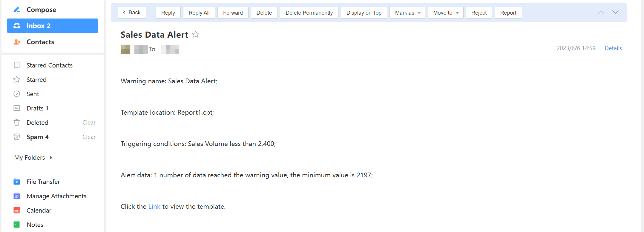Open the Link to view template
644x232 pixels.
[154, 206]
